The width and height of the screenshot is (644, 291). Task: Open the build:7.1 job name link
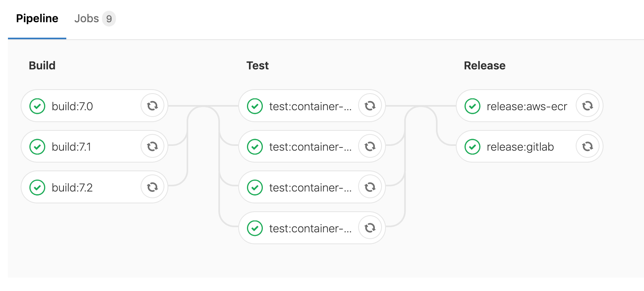(x=71, y=147)
